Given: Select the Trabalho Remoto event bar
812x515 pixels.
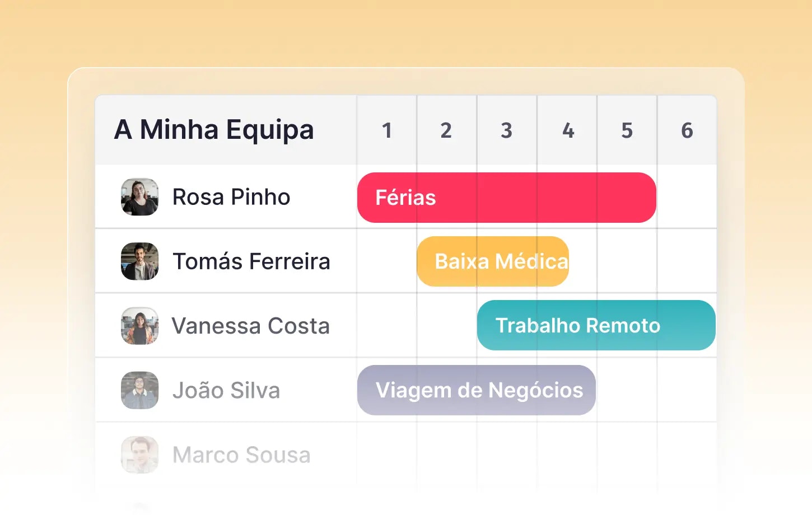Looking at the screenshot, I should [596, 325].
